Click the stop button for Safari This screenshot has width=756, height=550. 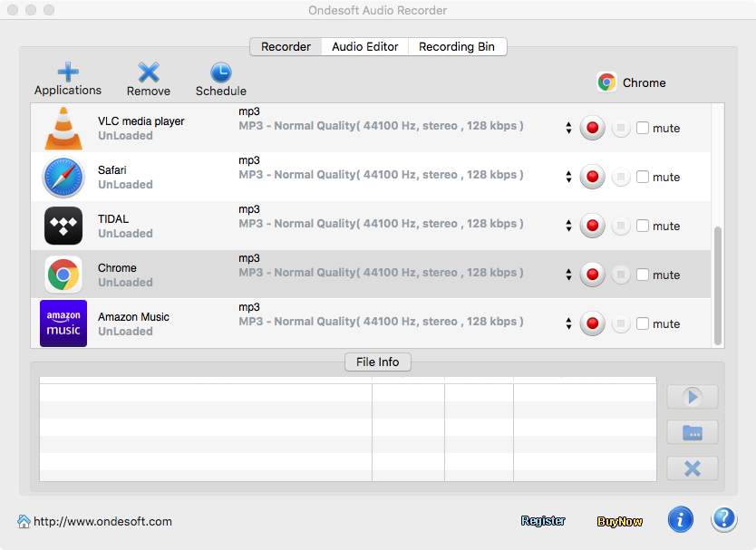[x=621, y=177]
